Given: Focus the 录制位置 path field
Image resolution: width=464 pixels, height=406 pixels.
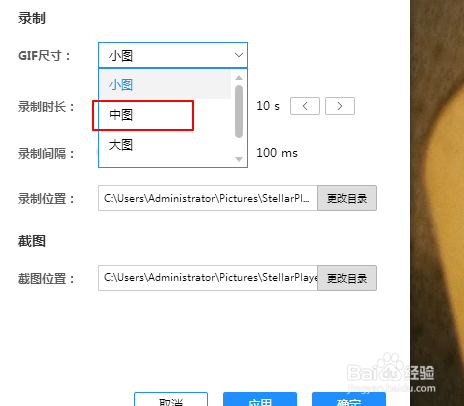Looking at the screenshot, I should coord(208,198).
